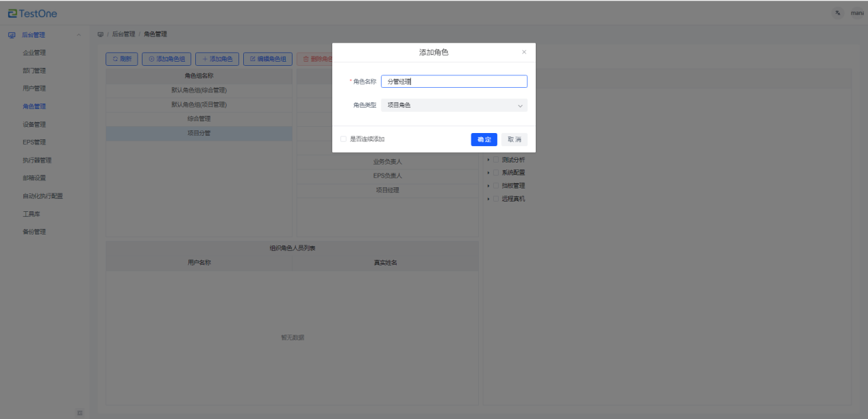Open the 角色类型 dropdown
Image resolution: width=868 pixels, height=419 pixels.
[x=454, y=106]
